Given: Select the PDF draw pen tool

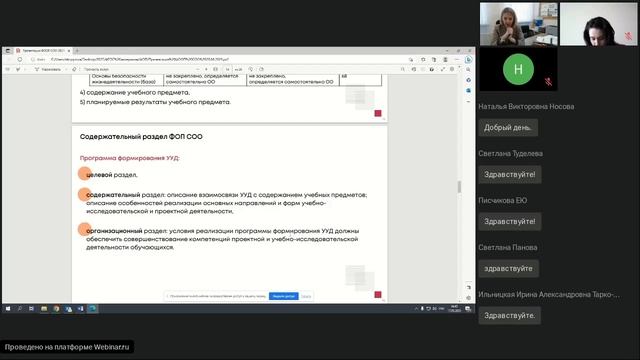Looking at the screenshot, I should pyautogui.click(x=18, y=69).
